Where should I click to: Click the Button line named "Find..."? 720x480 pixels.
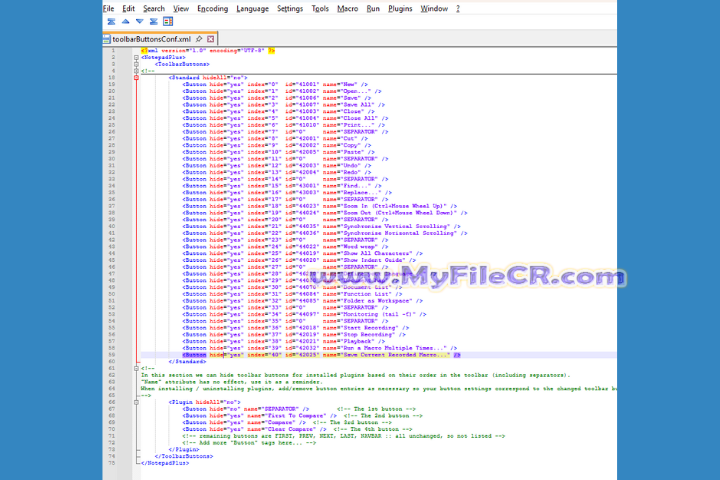click(282, 186)
